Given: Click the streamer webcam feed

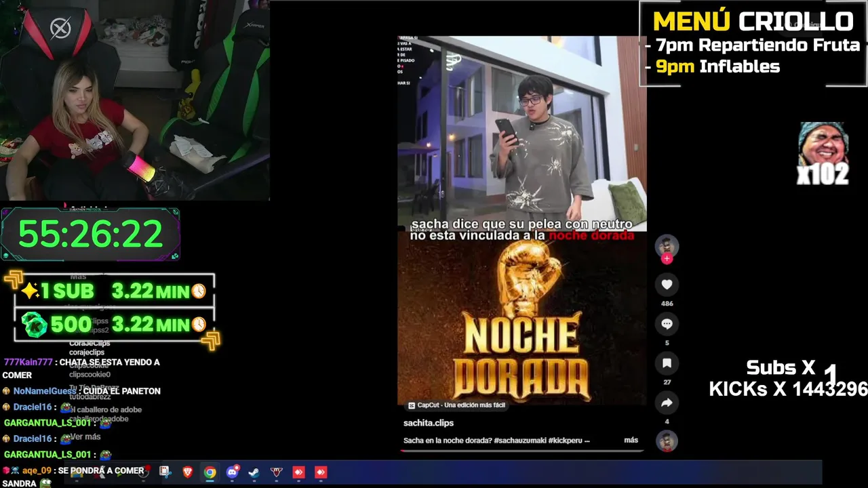Looking at the screenshot, I should [x=135, y=100].
